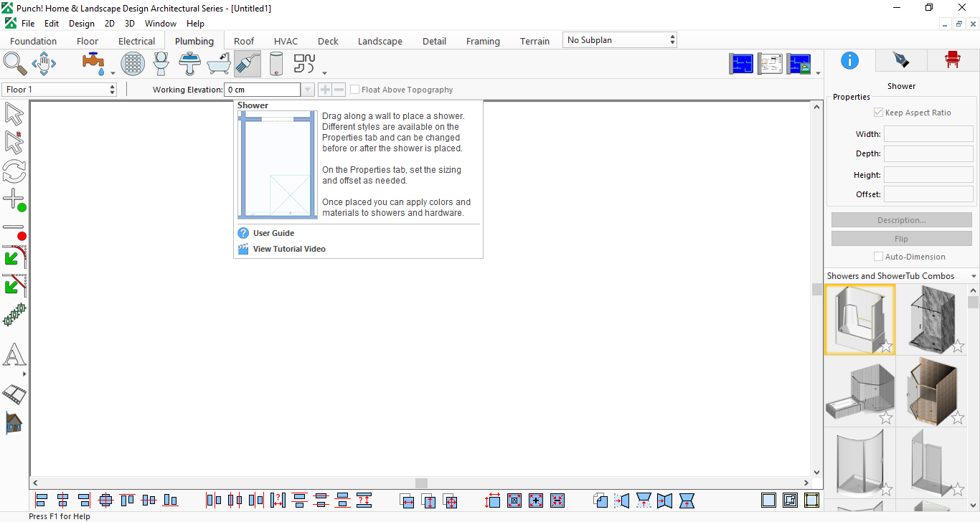Open the User Guide link

pos(273,233)
